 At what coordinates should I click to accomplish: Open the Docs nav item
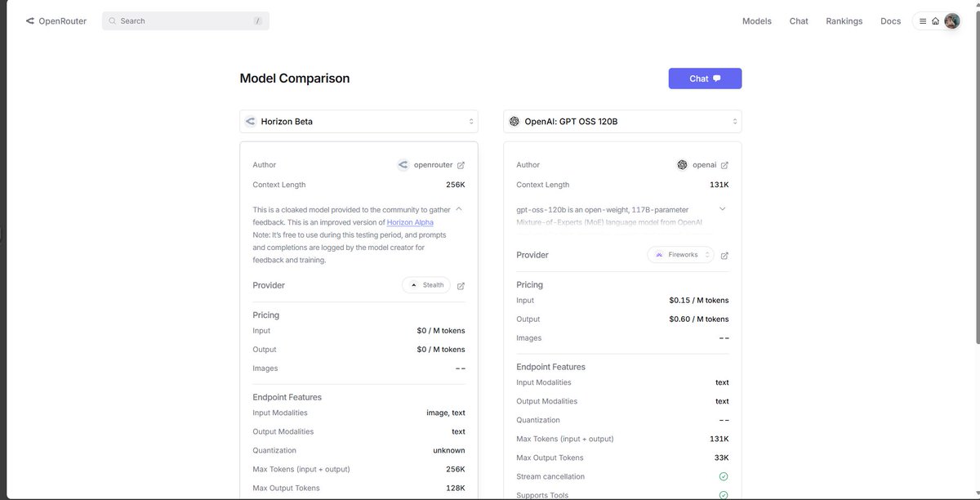coord(890,21)
